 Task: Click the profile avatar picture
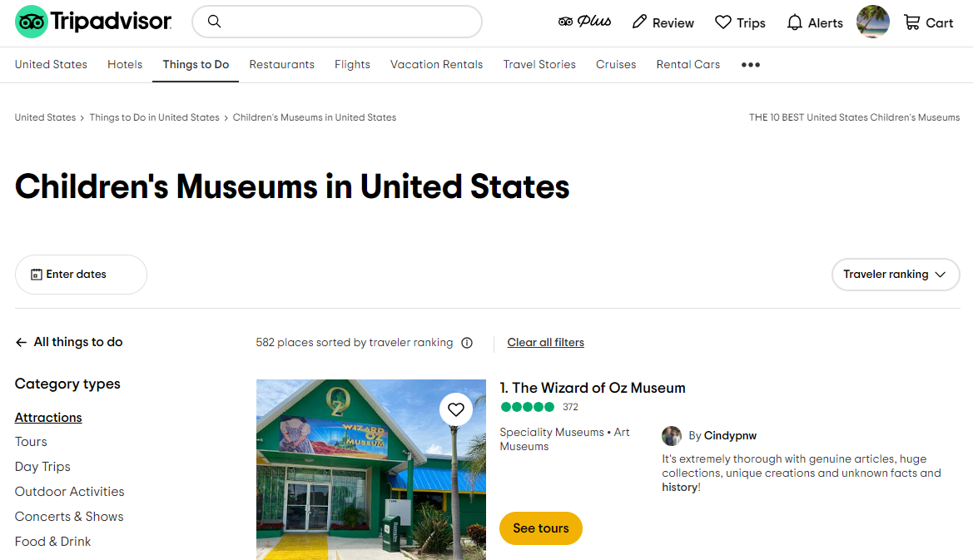pyautogui.click(x=873, y=22)
